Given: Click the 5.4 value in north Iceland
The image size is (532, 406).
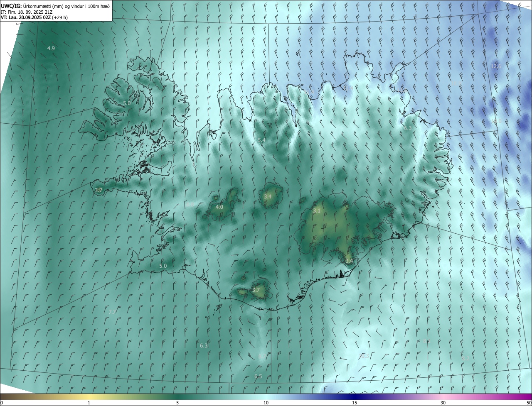Looking at the screenshot, I should pos(261,140).
